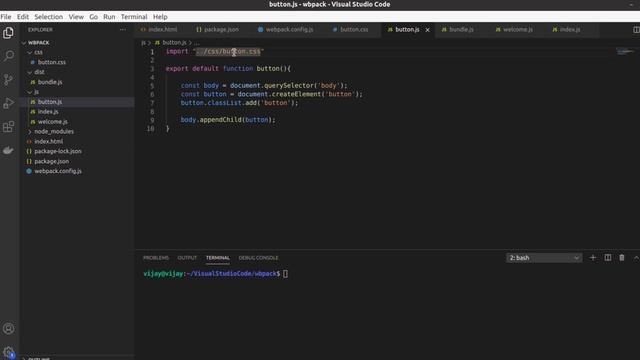Click the js breadcrumb segment
This screenshot has height=360, width=640.
tap(143, 42)
